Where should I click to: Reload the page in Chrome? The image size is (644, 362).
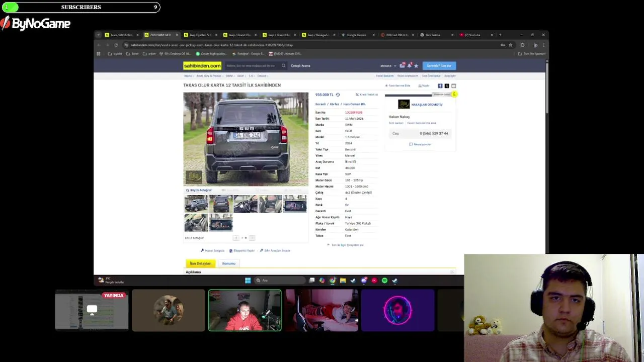116,45
